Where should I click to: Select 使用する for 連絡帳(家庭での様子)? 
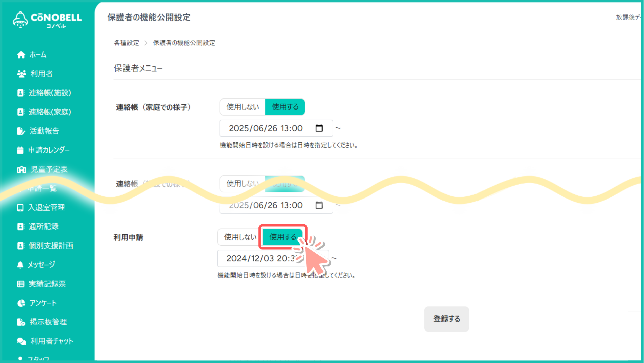tap(285, 107)
